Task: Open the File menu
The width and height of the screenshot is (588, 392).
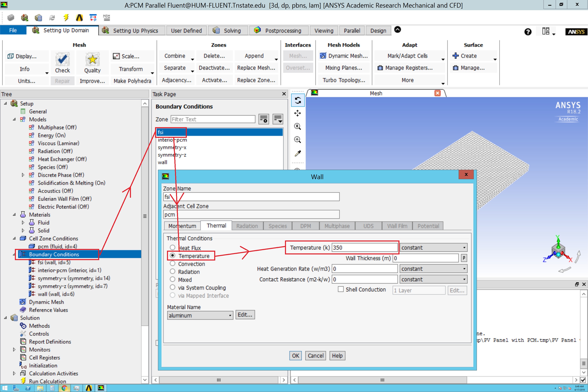Action: pyautogui.click(x=13, y=30)
